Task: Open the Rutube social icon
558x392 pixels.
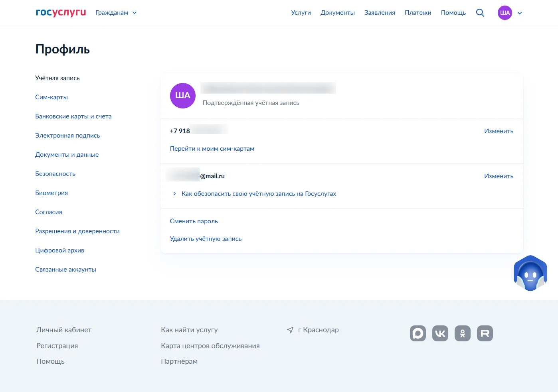Action: point(485,333)
